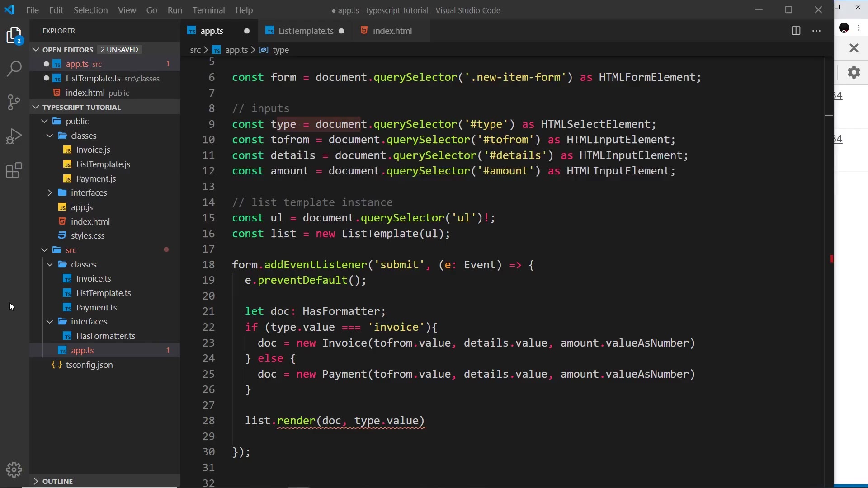
Task: Switch to the ListTemplate.ts editor tab
Action: 306,31
